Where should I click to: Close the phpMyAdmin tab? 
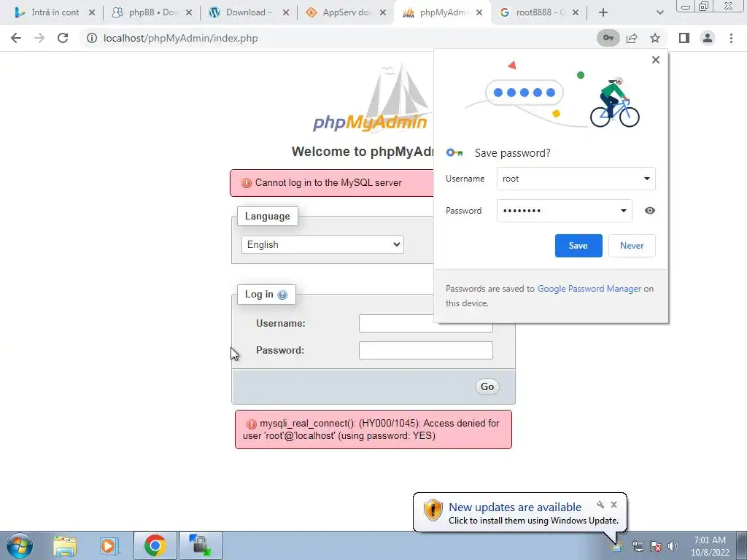coord(479,13)
